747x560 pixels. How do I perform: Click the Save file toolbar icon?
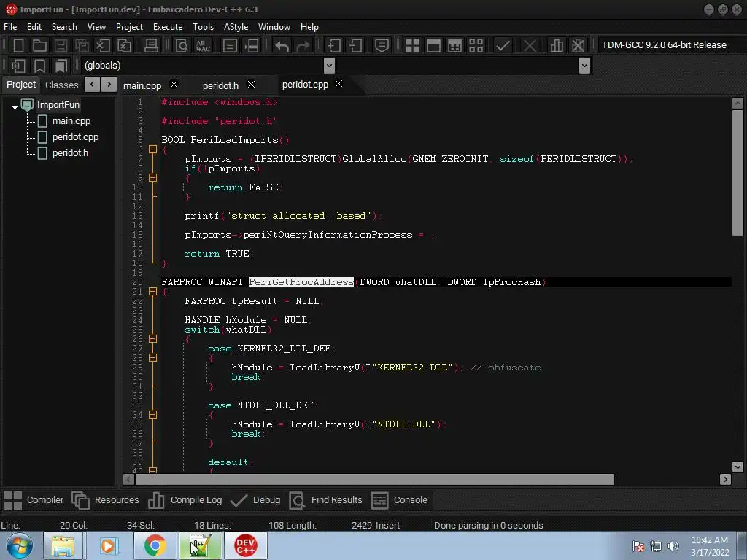pyautogui.click(x=61, y=46)
